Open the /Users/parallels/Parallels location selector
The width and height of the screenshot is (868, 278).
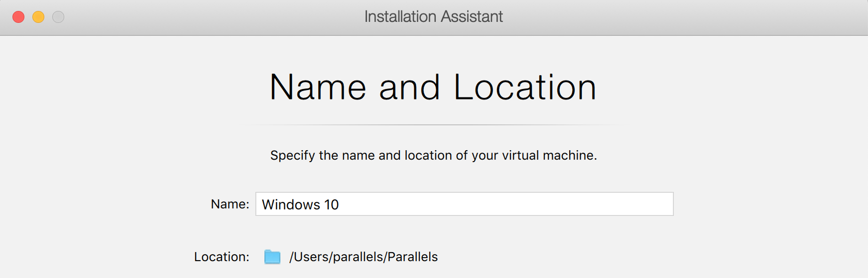pos(363,257)
